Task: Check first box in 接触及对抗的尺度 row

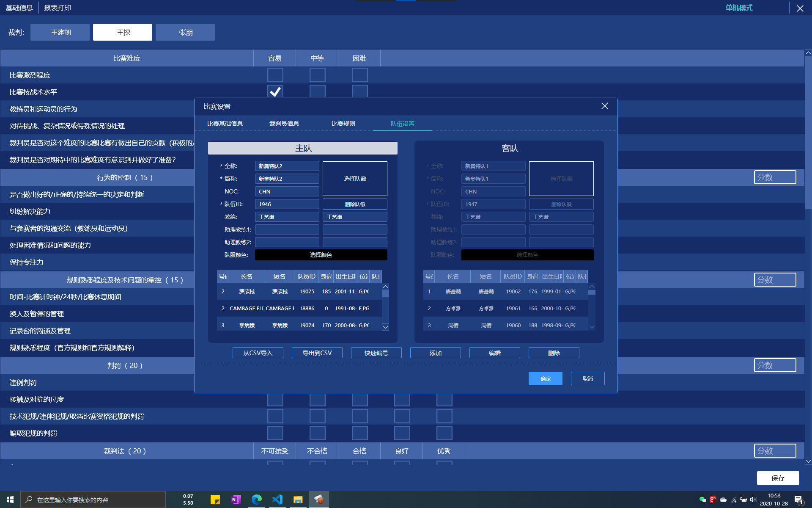Action: pyautogui.click(x=275, y=400)
